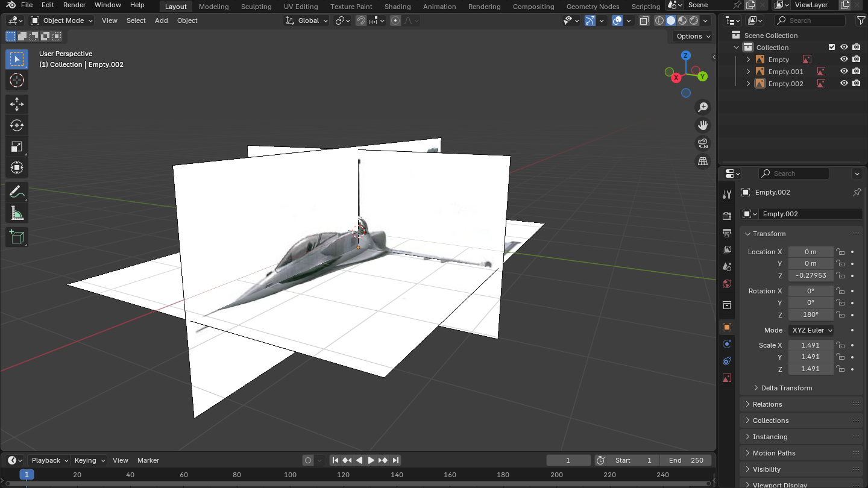Select the Transform tool
Image resolution: width=868 pixels, height=488 pixels.
point(17,167)
